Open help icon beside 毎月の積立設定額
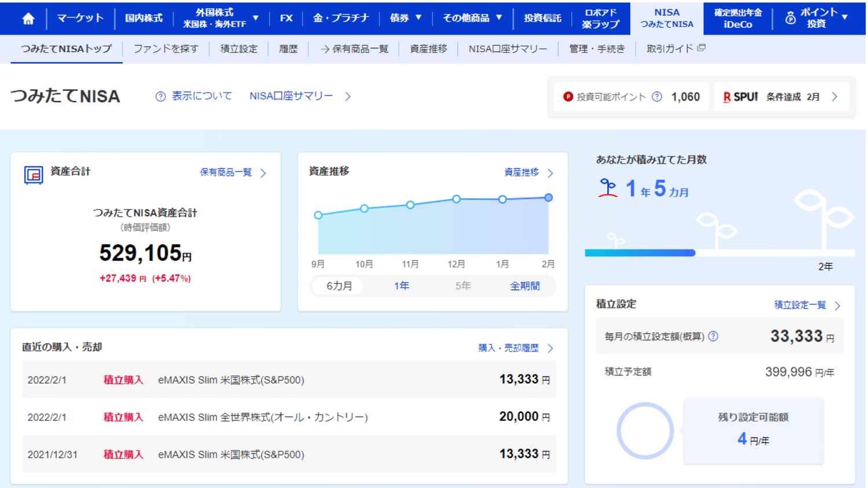The height and width of the screenshot is (488, 868). (x=713, y=336)
